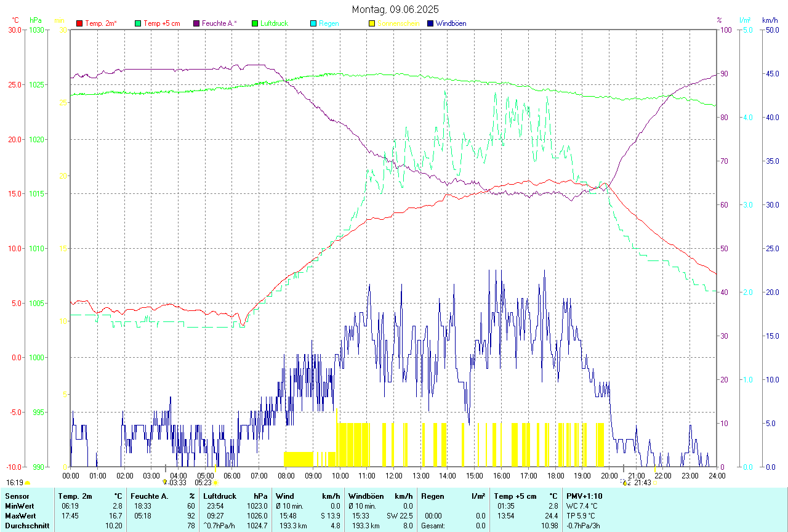
Task: Click the km/h axis unit label at top right
Action: pyautogui.click(x=770, y=20)
